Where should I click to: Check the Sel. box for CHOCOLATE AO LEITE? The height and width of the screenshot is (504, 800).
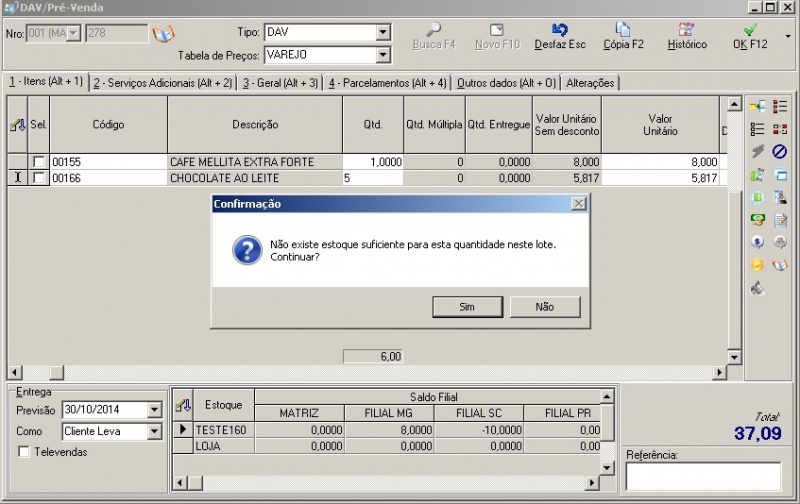(x=38, y=178)
